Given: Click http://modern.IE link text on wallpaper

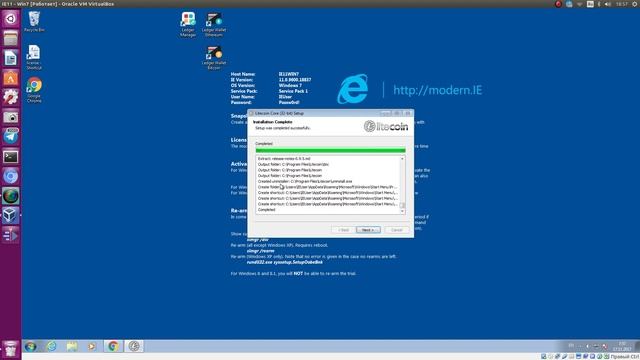Looking at the screenshot, I should [x=438, y=90].
